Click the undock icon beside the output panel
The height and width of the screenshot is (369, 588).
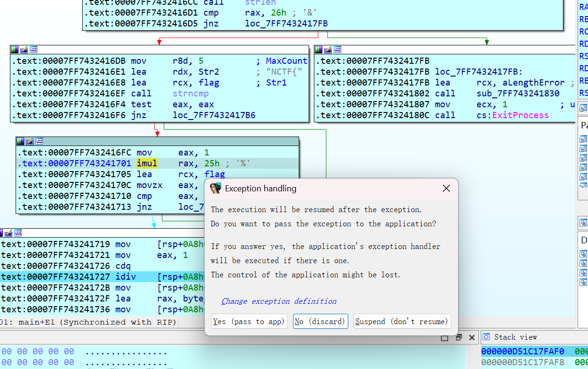pos(458,337)
